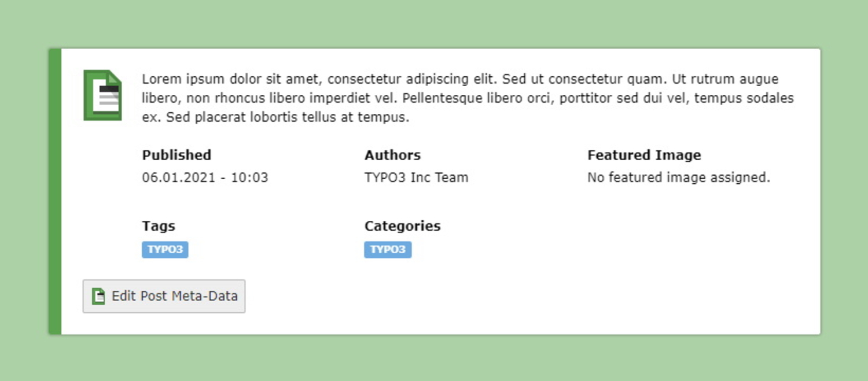Select the TYPO3 badge under Categories
Image resolution: width=868 pixels, height=381 pixels.
click(388, 250)
